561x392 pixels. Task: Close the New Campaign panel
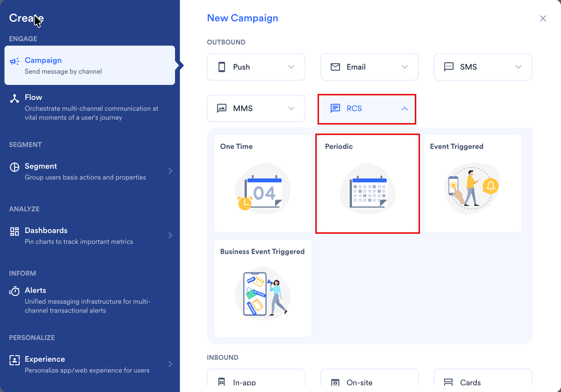[543, 18]
